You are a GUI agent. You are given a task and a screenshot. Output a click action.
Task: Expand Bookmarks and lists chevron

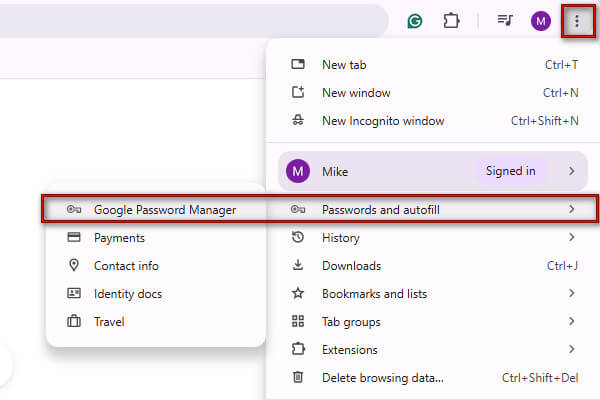click(571, 293)
